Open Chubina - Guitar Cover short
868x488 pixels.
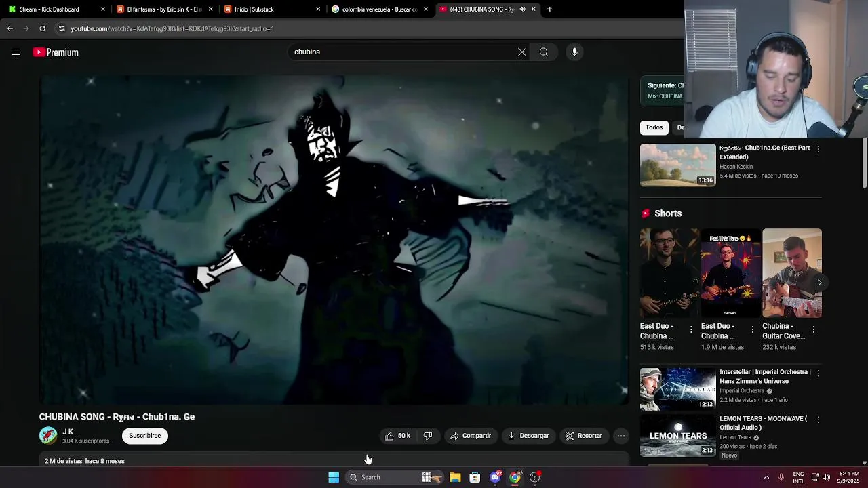[791, 273]
